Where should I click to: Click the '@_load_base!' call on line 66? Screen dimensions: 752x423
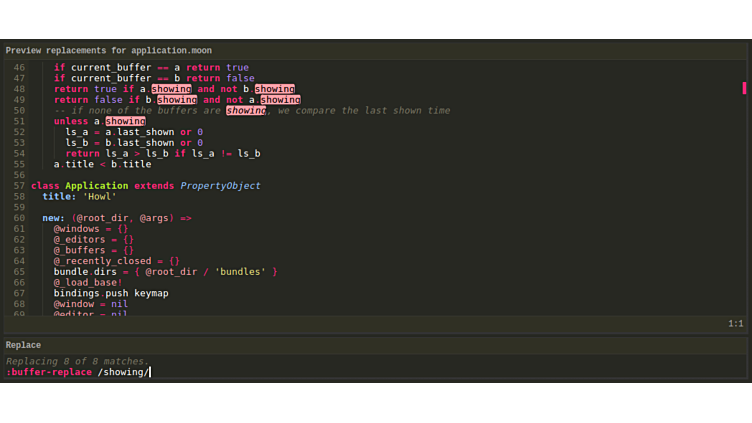point(88,283)
